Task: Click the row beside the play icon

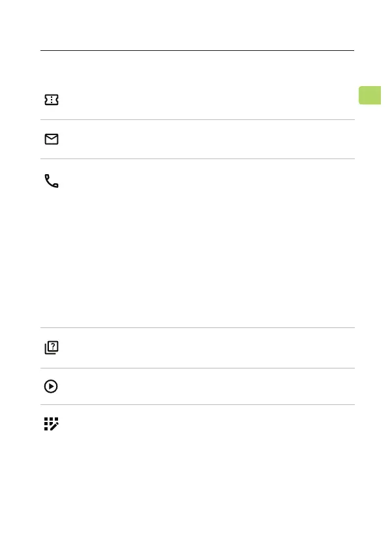Action: (202, 387)
